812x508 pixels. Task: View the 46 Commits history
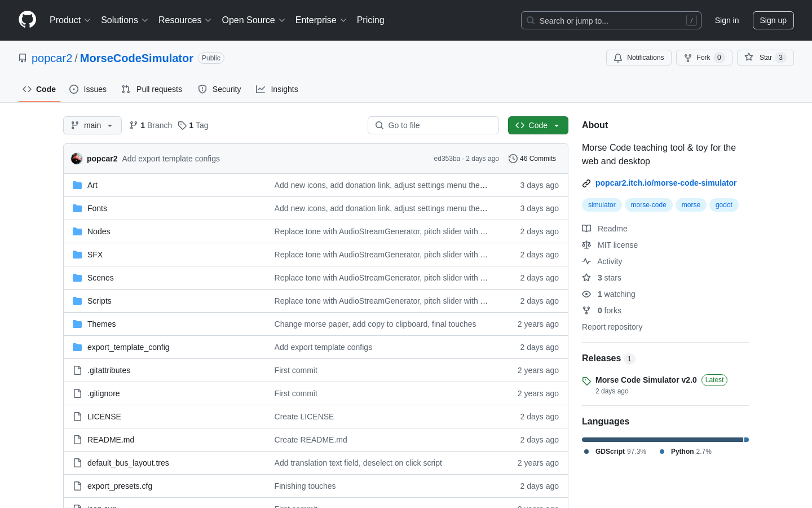532,159
